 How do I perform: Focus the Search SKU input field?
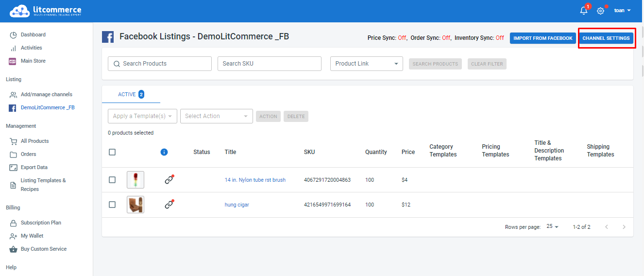coord(270,64)
